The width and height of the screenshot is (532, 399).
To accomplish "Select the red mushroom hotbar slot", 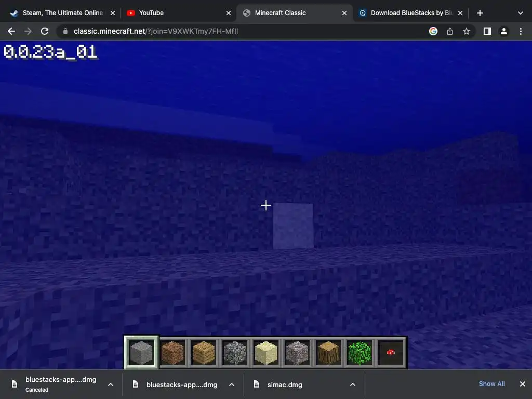I will click(391, 353).
